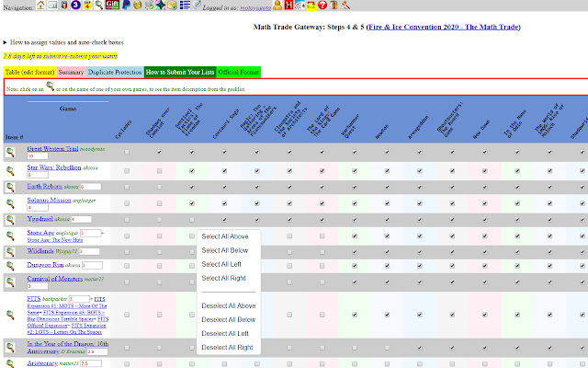The height and width of the screenshot is (368, 588).
Task: Open the Duplicate Protection tab
Action: (115, 72)
